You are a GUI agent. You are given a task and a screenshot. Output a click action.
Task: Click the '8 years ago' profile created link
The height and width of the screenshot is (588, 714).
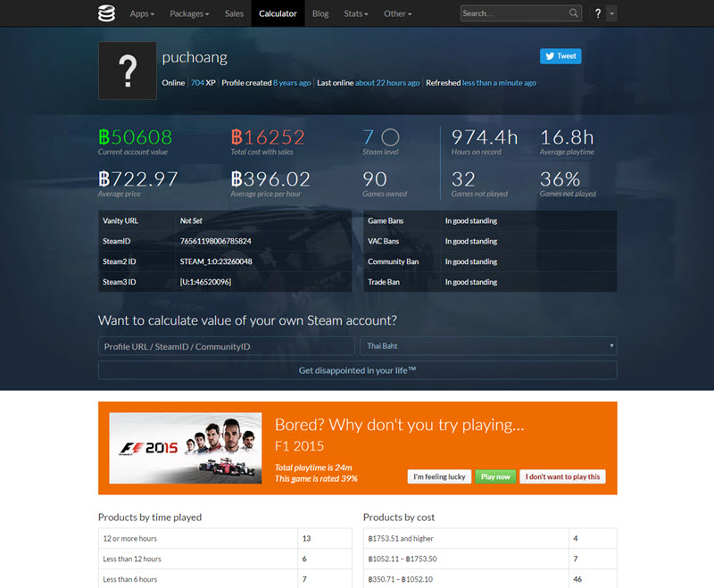(292, 83)
